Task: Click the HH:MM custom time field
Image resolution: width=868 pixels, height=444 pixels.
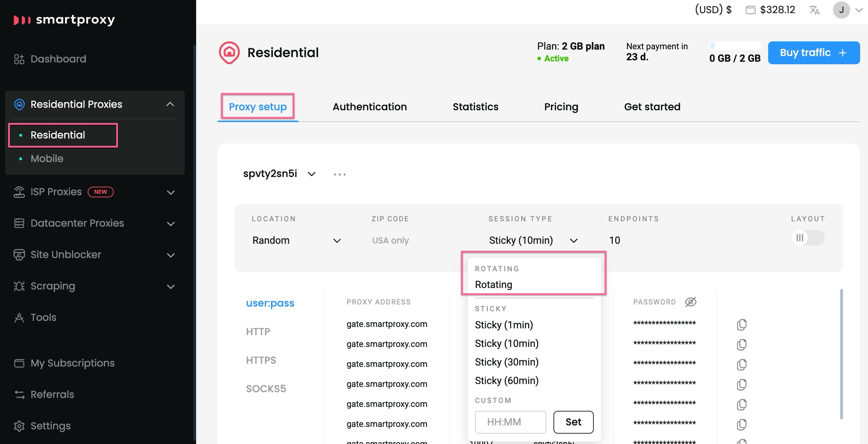Action: [510, 422]
